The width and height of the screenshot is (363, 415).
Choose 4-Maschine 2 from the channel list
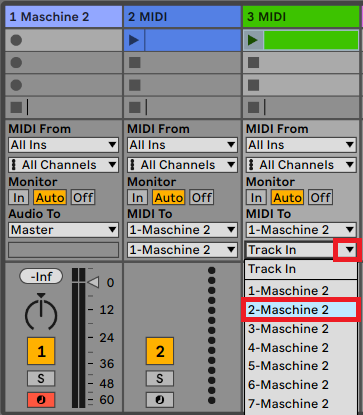click(301, 348)
